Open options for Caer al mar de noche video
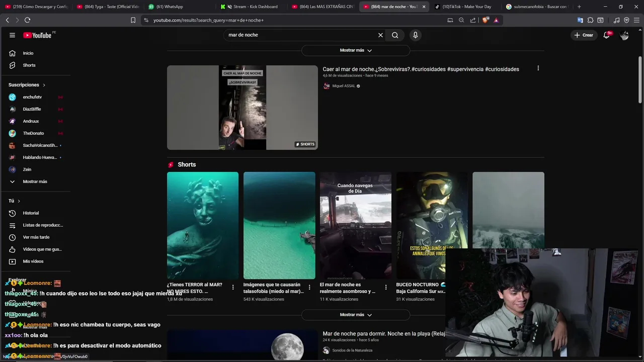Screen dimensions: 644x362 pos(538,68)
